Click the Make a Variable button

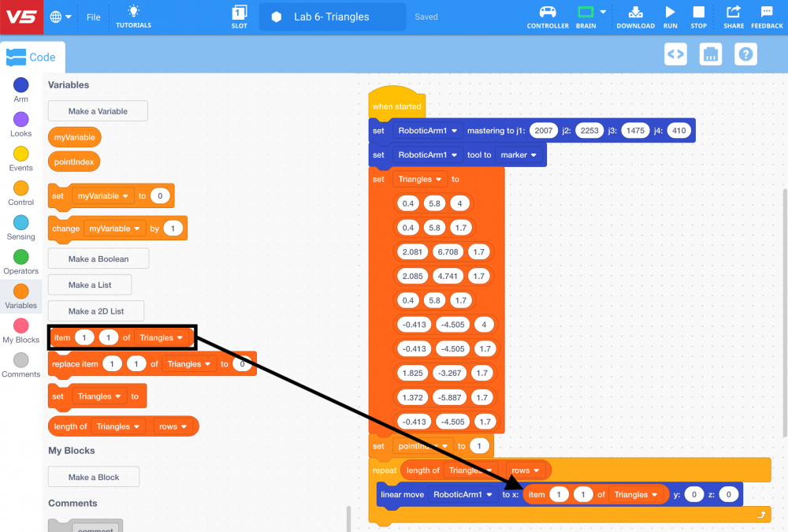point(97,110)
